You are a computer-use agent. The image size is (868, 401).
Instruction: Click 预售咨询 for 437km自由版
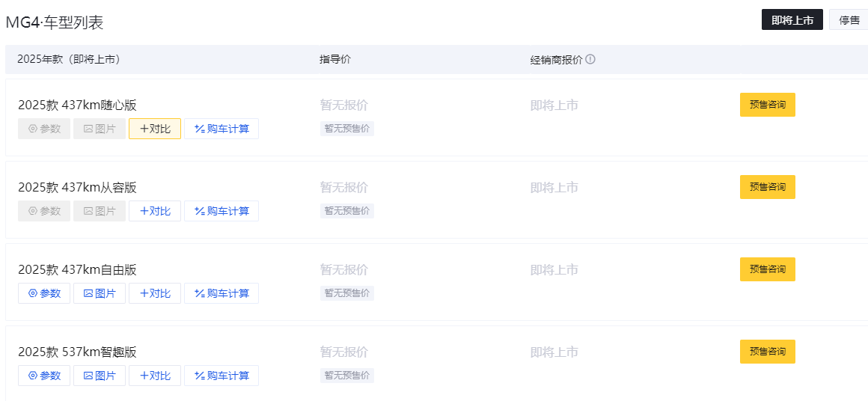pos(767,269)
